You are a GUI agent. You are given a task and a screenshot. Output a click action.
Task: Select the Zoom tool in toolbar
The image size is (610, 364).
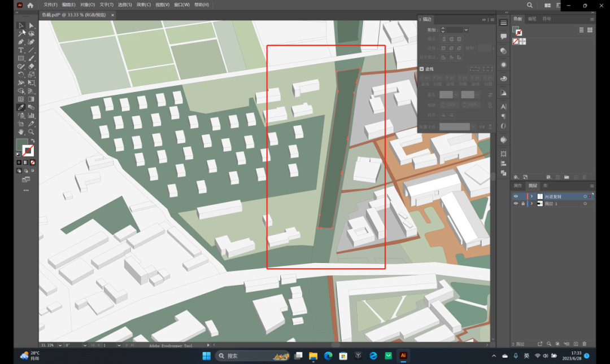(x=31, y=132)
